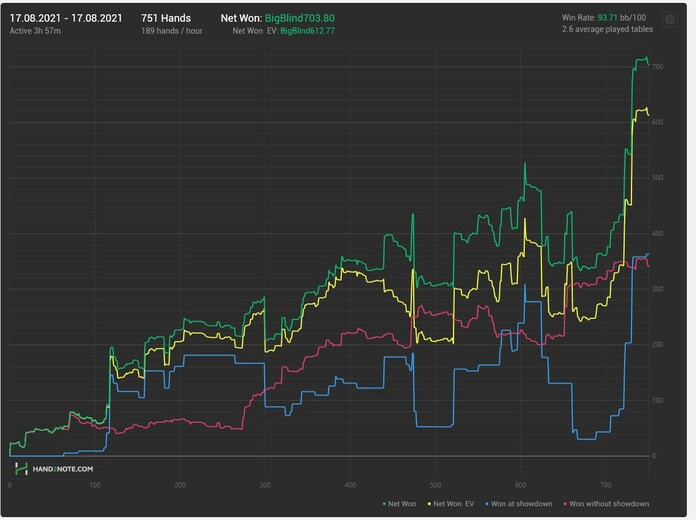This screenshot has height=520, width=700.
Task: Click the 100 y-axis label
Action: coord(658,400)
